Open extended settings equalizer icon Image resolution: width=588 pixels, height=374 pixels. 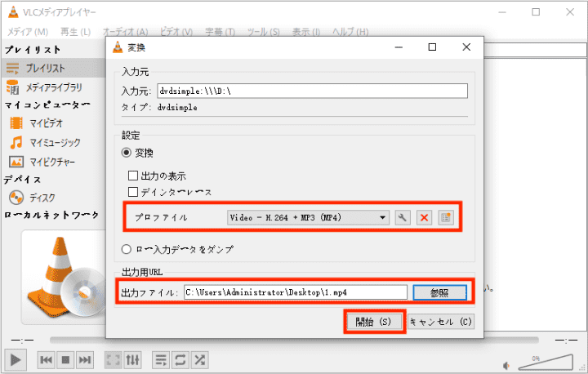point(133,360)
